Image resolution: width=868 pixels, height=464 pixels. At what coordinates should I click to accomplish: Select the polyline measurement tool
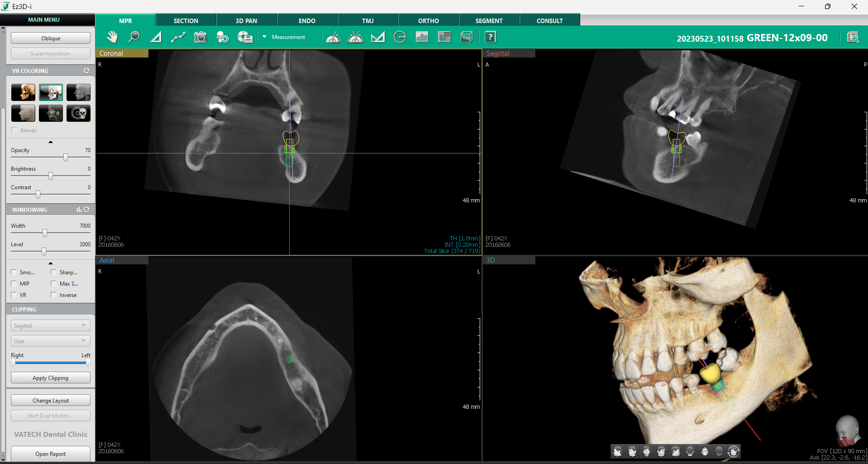178,37
